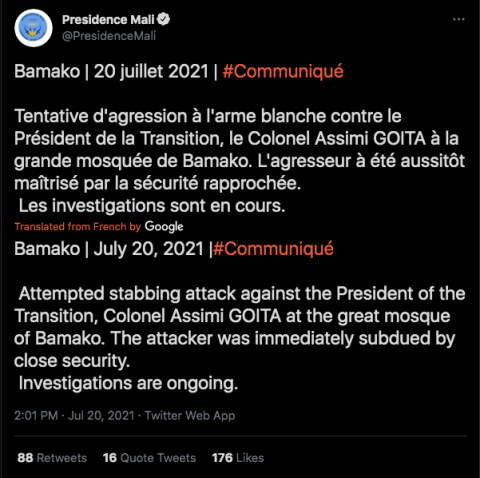The image size is (480, 478).
Task: Click the Presidence Mali display name
Action: coord(108,20)
